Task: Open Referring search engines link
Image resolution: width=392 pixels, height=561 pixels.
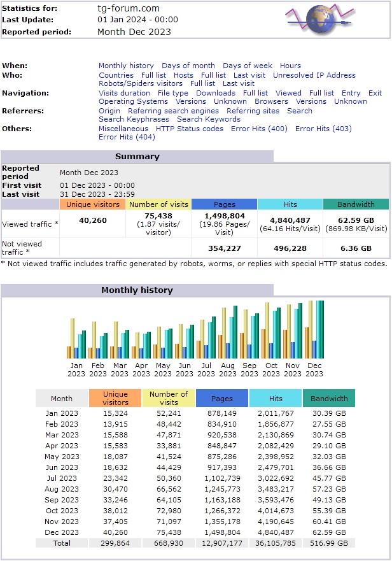Action: click(x=173, y=110)
